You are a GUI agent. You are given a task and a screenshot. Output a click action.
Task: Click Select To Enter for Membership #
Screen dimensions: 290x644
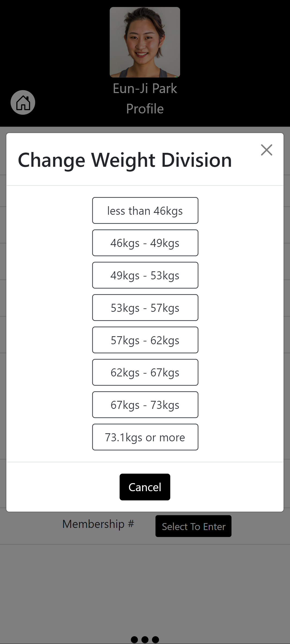(193, 526)
